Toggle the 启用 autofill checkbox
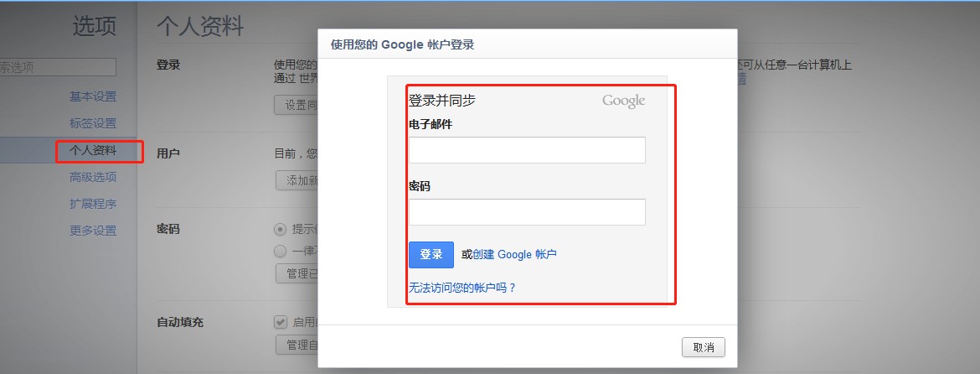This screenshot has height=374, width=980. click(x=281, y=321)
